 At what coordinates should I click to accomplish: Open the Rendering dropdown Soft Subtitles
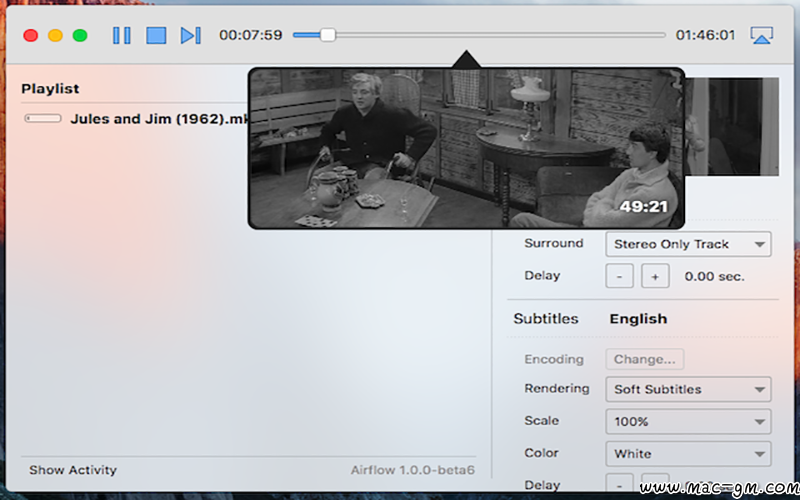688,389
